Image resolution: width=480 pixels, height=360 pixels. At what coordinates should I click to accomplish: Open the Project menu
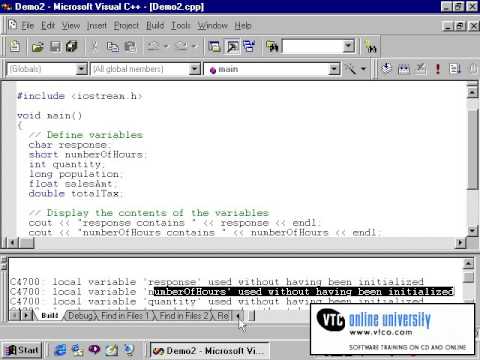point(126,26)
